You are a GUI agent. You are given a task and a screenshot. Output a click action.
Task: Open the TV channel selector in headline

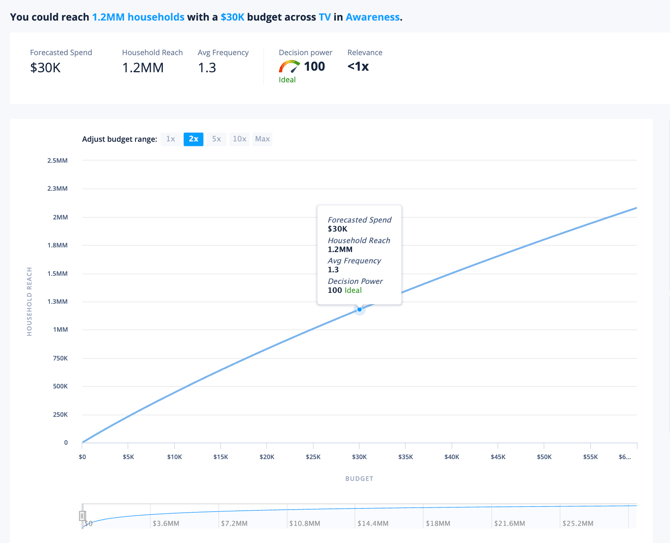pos(325,17)
